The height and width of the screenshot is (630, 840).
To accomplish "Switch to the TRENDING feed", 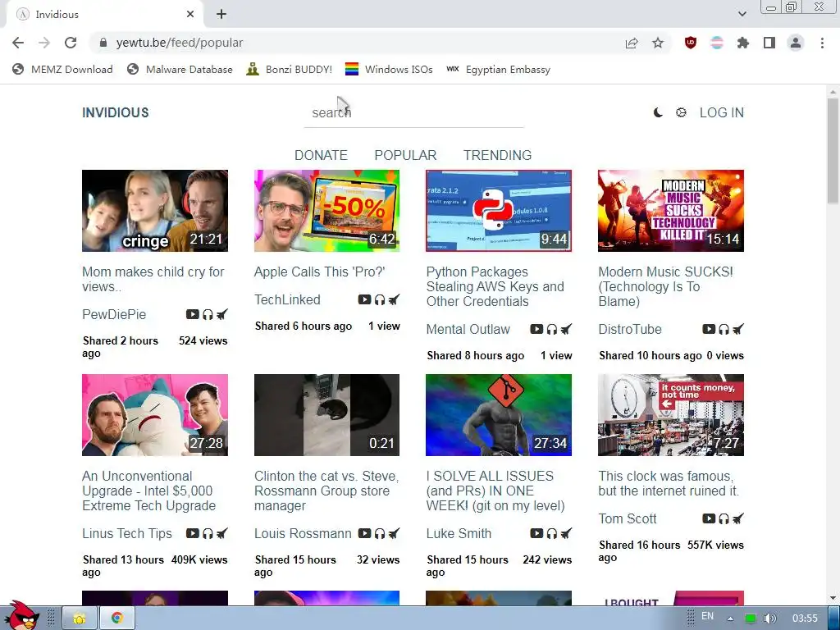I will click(x=498, y=155).
